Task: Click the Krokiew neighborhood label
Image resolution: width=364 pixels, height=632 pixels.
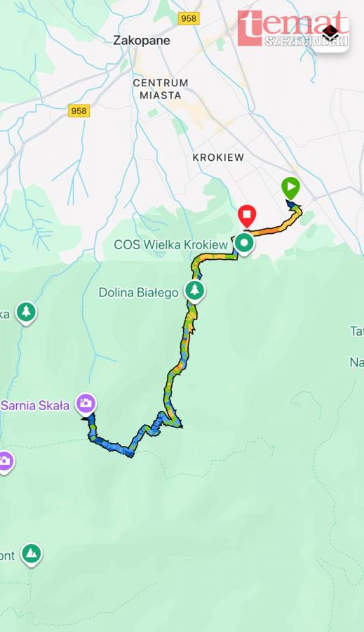Action: point(218,157)
